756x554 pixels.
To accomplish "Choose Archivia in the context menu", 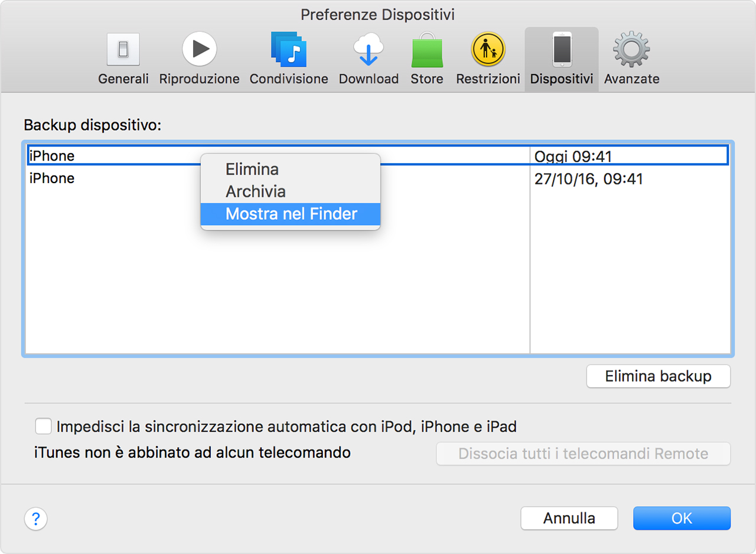I will [291, 191].
